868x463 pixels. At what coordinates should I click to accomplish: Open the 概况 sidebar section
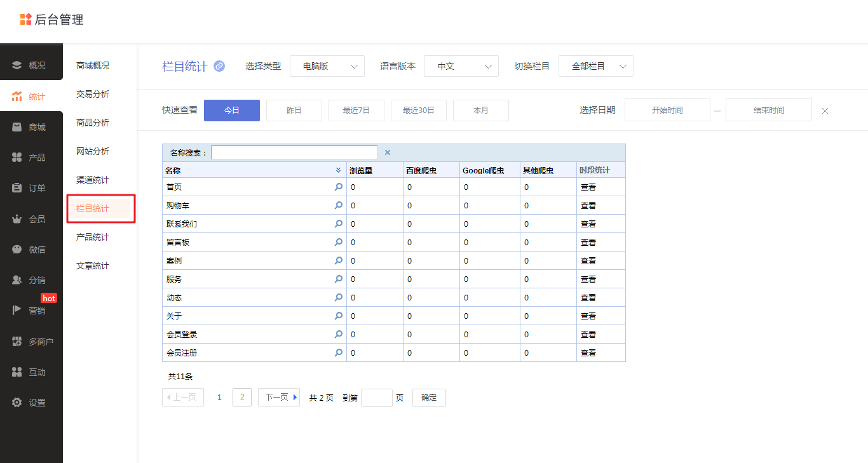pyautogui.click(x=31, y=65)
